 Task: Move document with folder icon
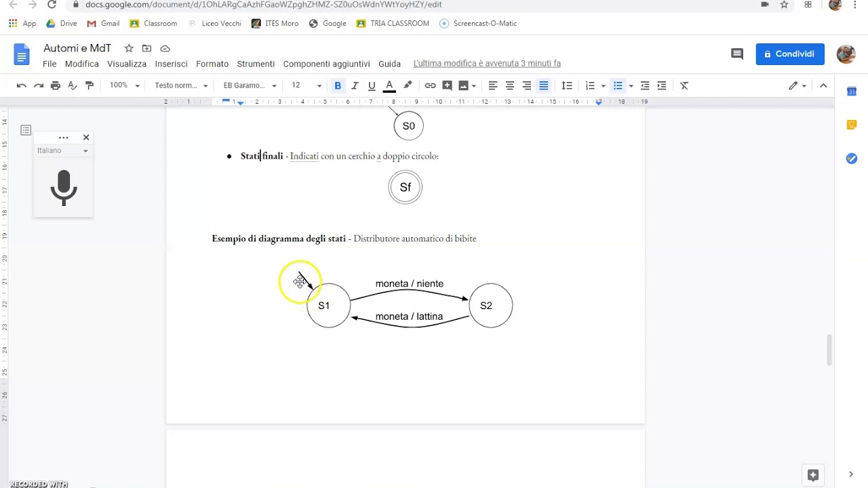[x=146, y=48]
